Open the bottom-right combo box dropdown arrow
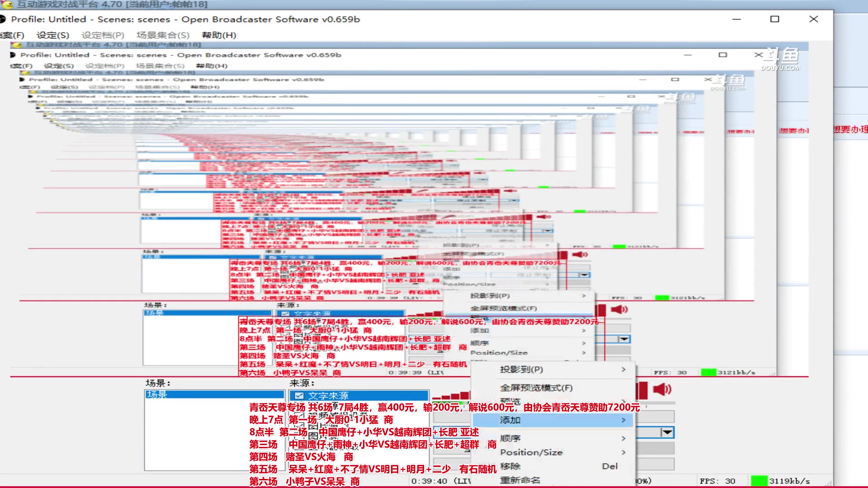Viewport: 868px width, 488px height. click(x=667, y=432)
